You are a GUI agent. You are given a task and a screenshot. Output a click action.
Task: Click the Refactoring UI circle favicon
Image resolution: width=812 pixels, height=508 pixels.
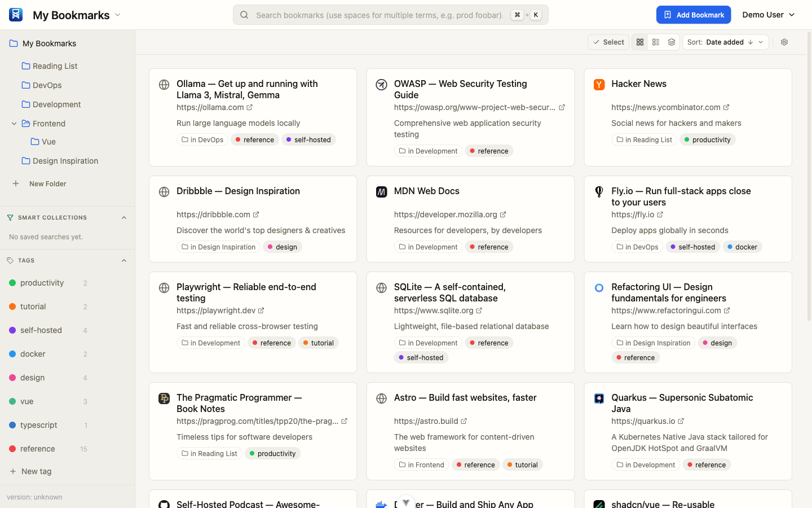[599, 288]
